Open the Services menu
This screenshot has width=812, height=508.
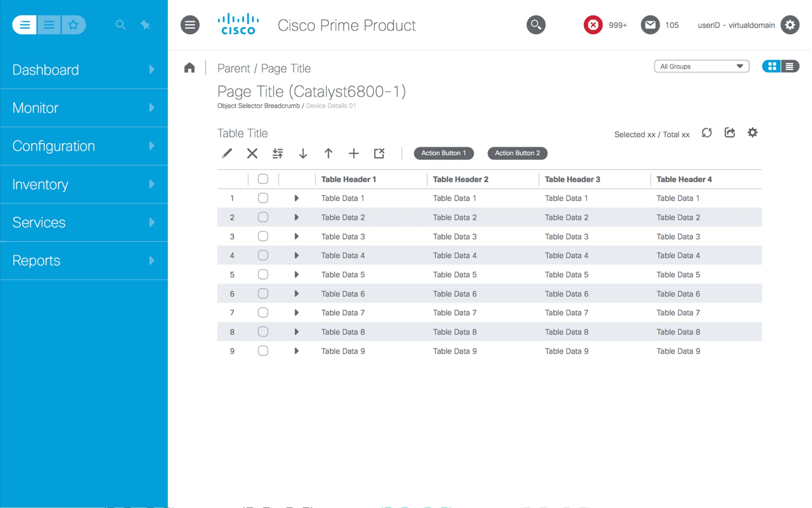click(84, 222)
